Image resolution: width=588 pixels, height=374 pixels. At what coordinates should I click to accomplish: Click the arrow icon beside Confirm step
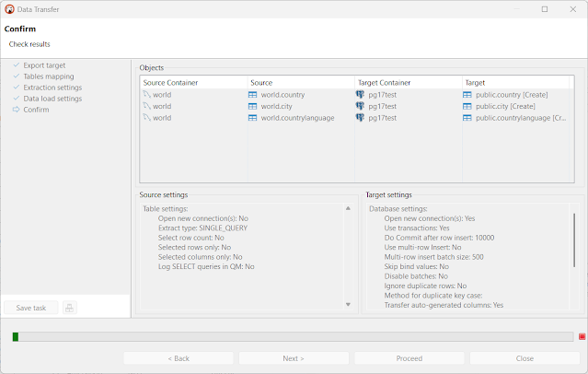click(17, 110)
